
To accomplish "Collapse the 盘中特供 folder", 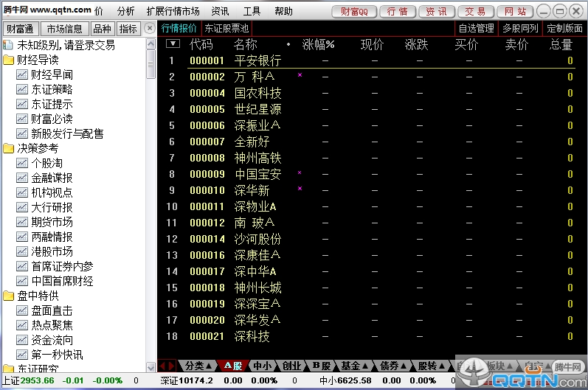I will pyautogui.click(x=8, y=296).
